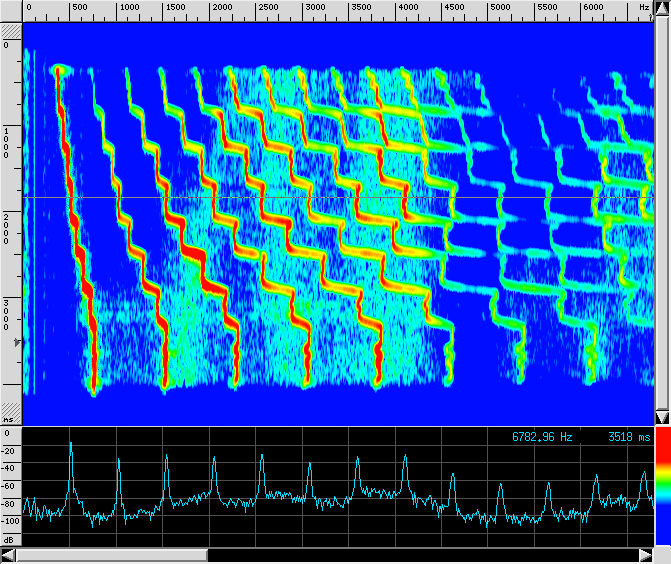Click the ms unit label on time ruler

9,419
